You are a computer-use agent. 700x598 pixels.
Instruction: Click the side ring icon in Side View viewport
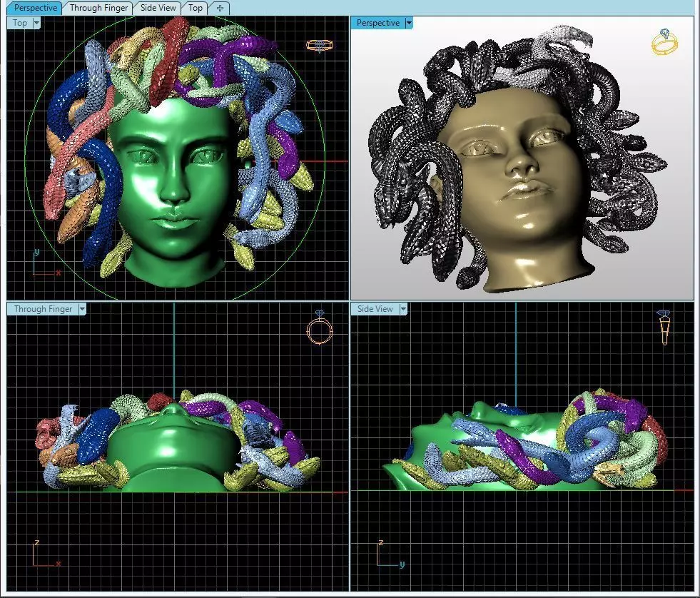point(664,328)
